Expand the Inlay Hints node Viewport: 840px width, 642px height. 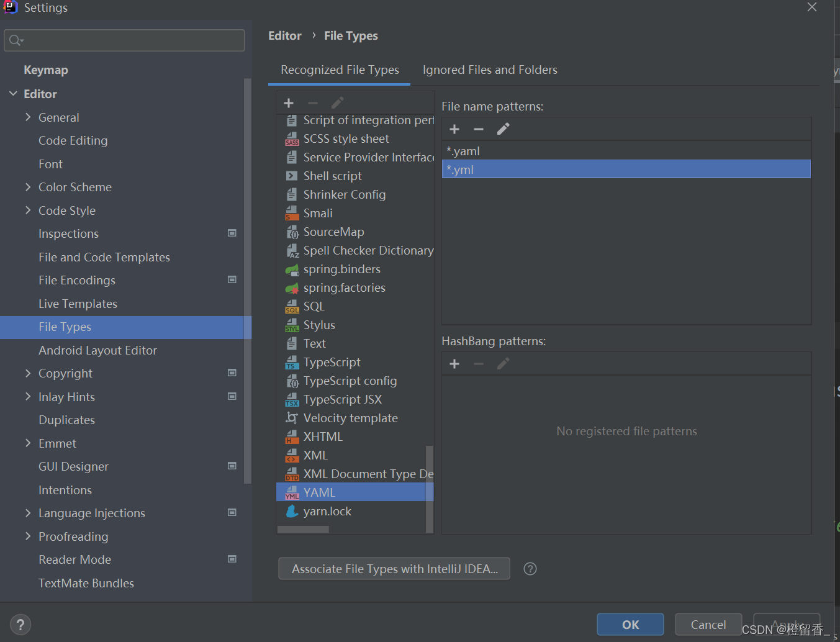tap(28, 396)
